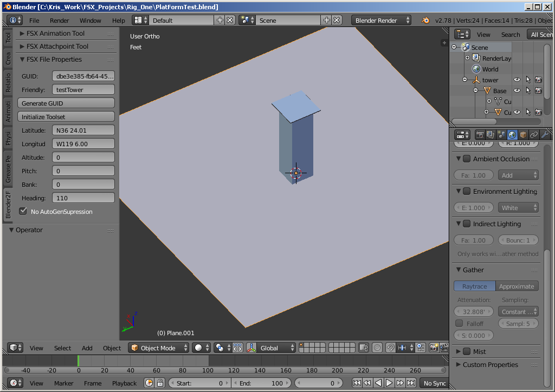The image size is (555, 392).
Task: Switch to Object properties cube icon
Action: click(523, 135)
